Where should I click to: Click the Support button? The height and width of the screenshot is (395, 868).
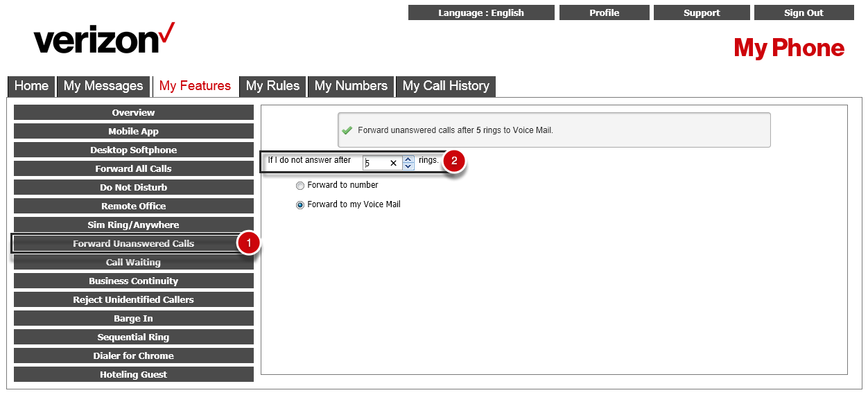point(702,12)
